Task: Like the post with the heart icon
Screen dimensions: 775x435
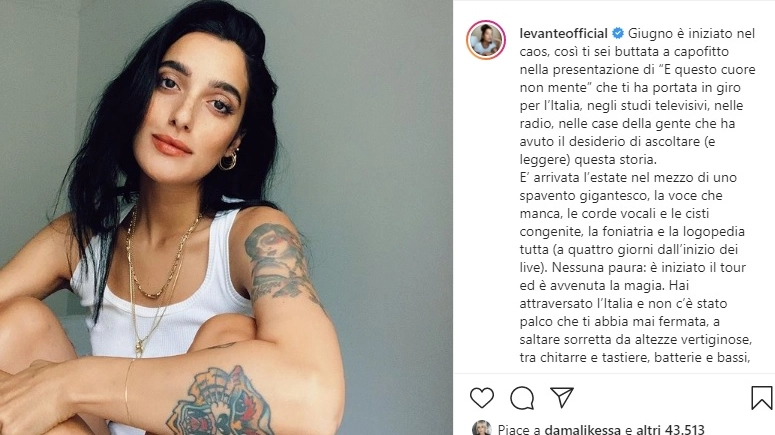Action: click(482, 398)
